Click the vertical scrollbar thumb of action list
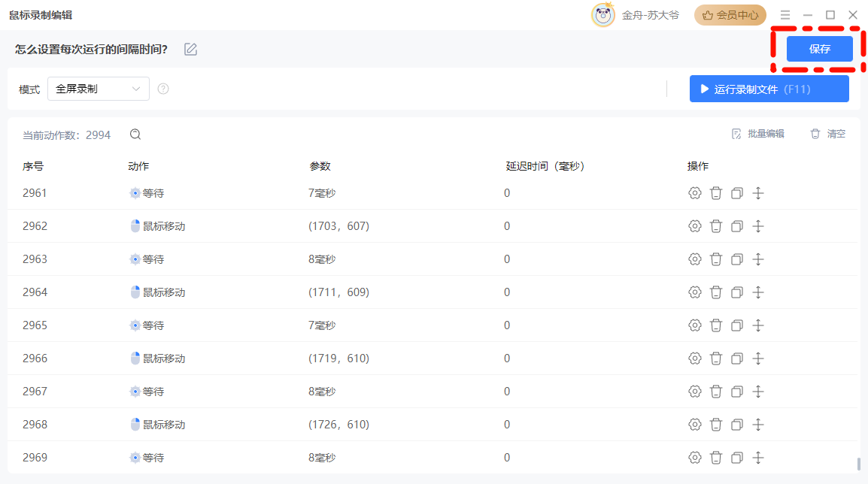The height and width of the screenshot is (484, 868). pos(859,464)
